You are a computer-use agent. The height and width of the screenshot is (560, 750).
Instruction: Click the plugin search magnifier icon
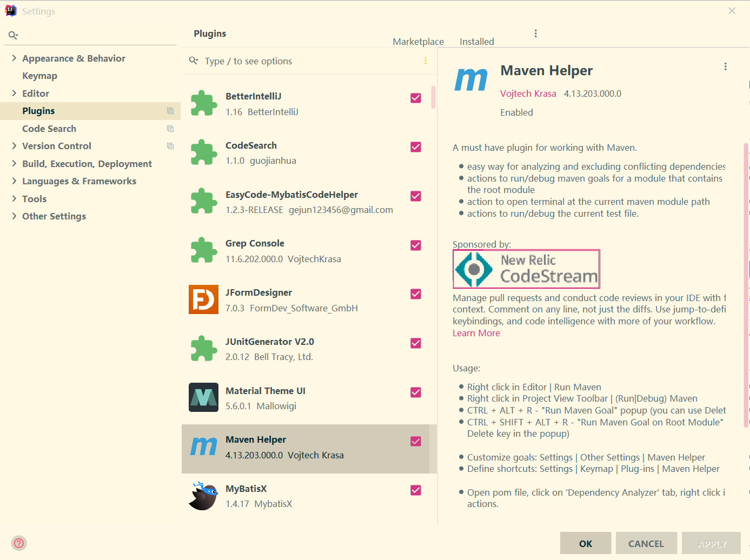point(194,61)
